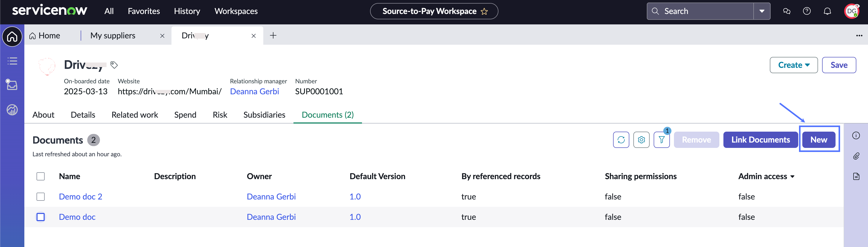Click the search magnifier icon

click(655, 11)
